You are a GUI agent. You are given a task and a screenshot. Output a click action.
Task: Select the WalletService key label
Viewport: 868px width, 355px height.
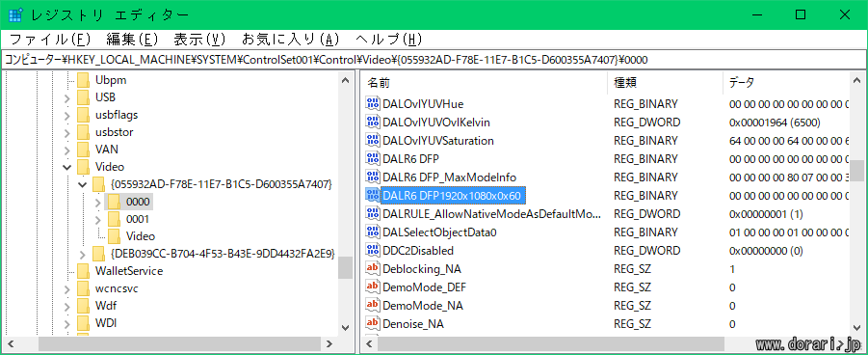129,271
